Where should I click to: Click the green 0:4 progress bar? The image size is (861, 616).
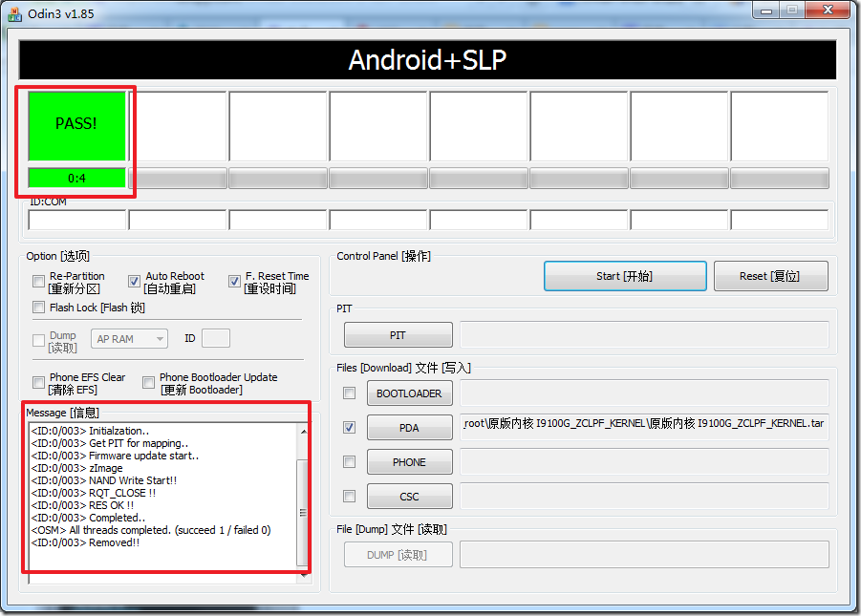76,179
